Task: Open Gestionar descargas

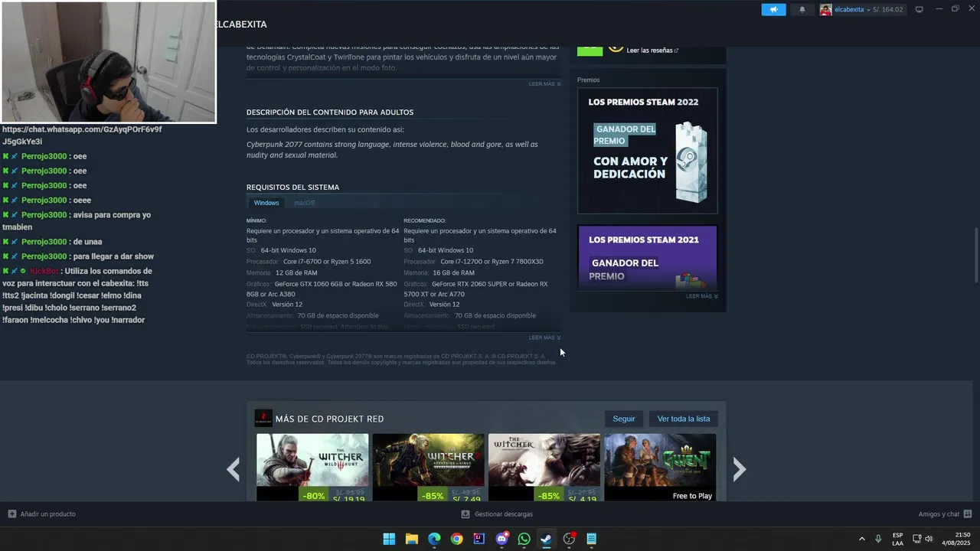Action: [x=503, y=514]
